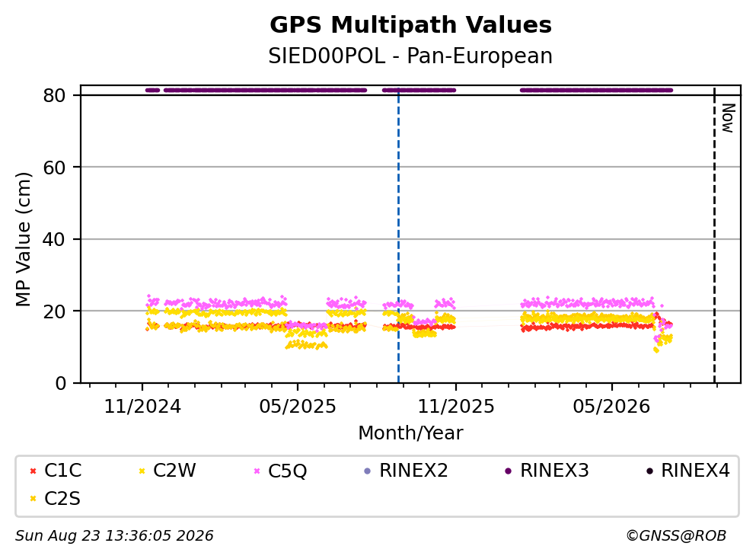The width and height of the screenshot is (756, 559).
Task: Click the 'Now' dashed line label
Action: pos(728,118)
